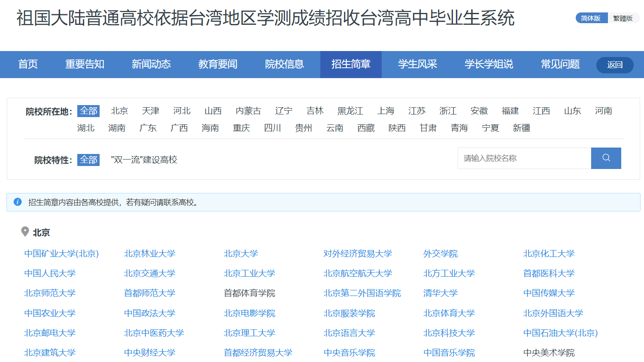
Task: Filter schools by 天津 location
Action: [x=151, y=111]
